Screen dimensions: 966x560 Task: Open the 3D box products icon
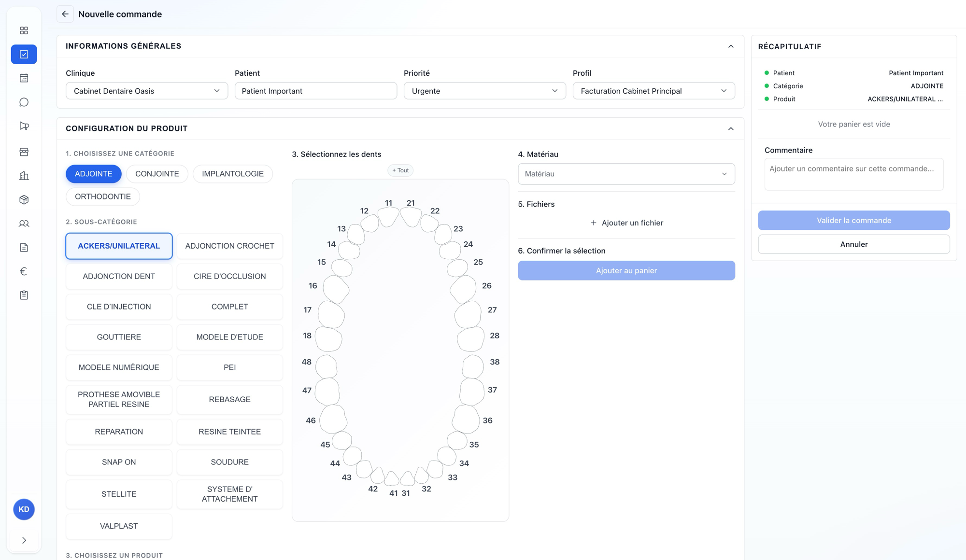click(x=24, y=199)
